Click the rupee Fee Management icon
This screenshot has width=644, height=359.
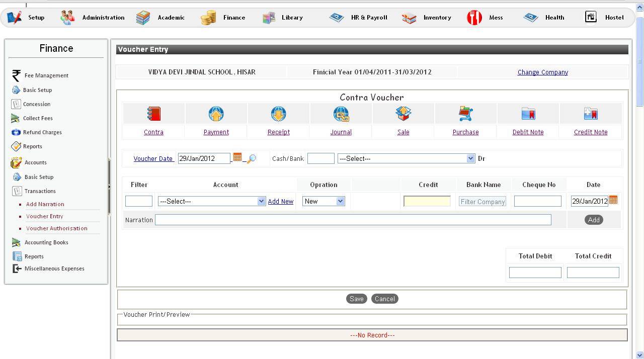tap(16, 75)
